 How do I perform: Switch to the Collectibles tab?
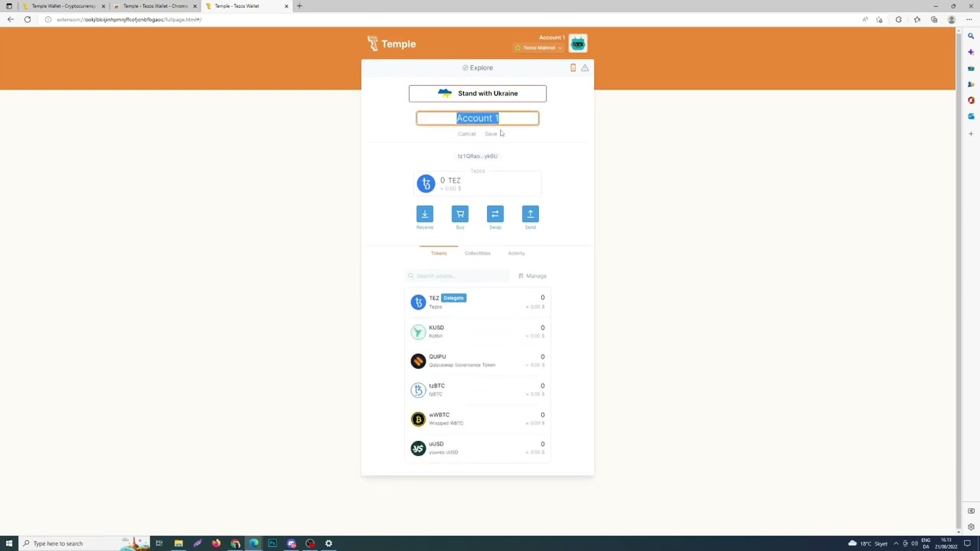click(478, 253)
